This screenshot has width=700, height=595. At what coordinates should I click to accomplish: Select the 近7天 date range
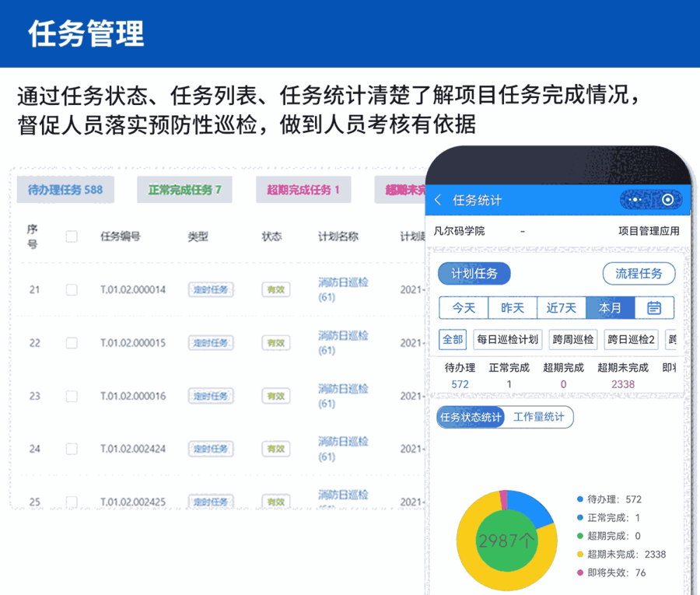click(562, 308)
